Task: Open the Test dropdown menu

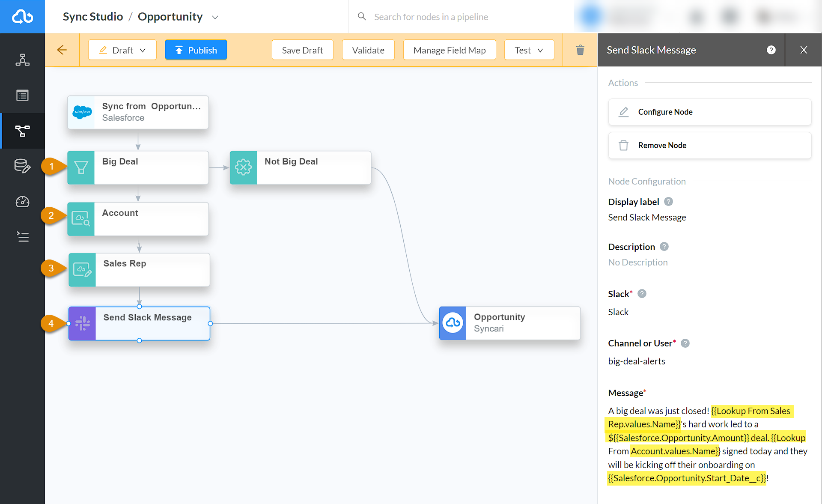Action: coord(529,50)
